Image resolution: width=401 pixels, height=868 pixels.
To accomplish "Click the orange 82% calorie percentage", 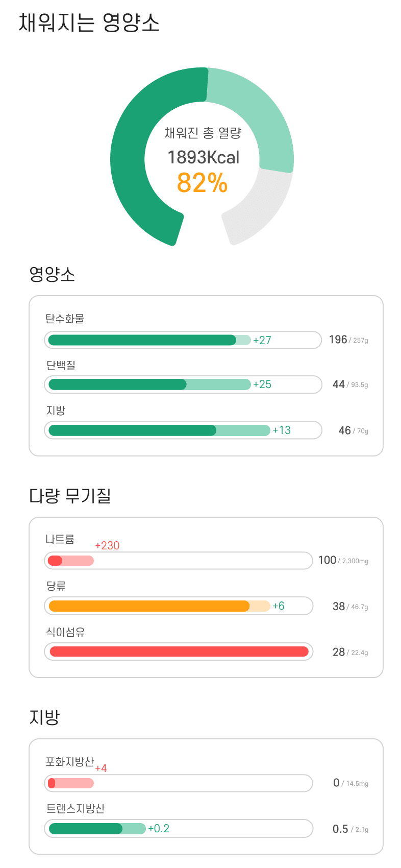I will point(202,183).
